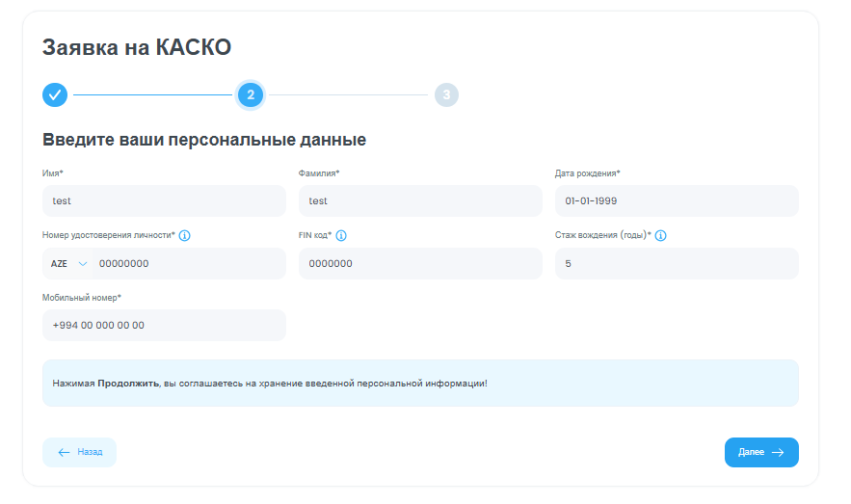Click the step 3 progress circle
851x504 pixels.
coord(446,94)
